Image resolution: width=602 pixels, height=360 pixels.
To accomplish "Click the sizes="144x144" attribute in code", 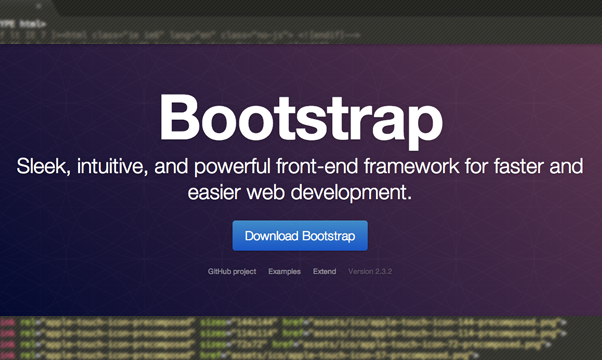I will [238, 322].
